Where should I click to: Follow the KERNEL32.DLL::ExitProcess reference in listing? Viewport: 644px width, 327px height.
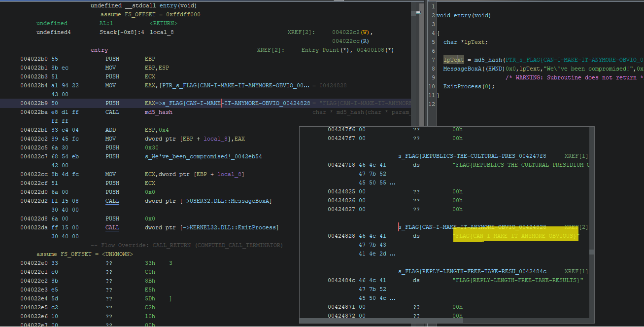point(212,227)
